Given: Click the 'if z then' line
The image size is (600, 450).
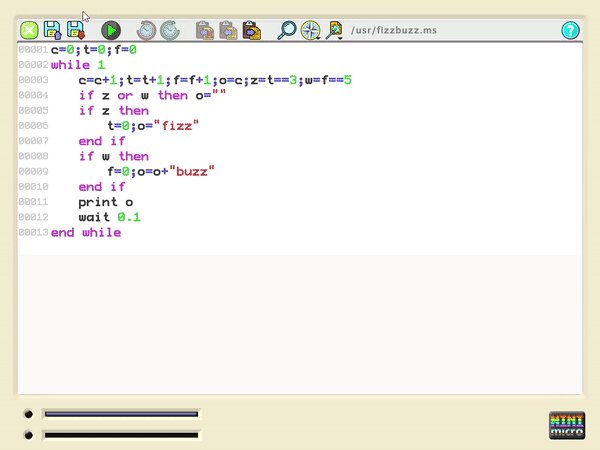Looking at the screenshot, I should point(114,111).
